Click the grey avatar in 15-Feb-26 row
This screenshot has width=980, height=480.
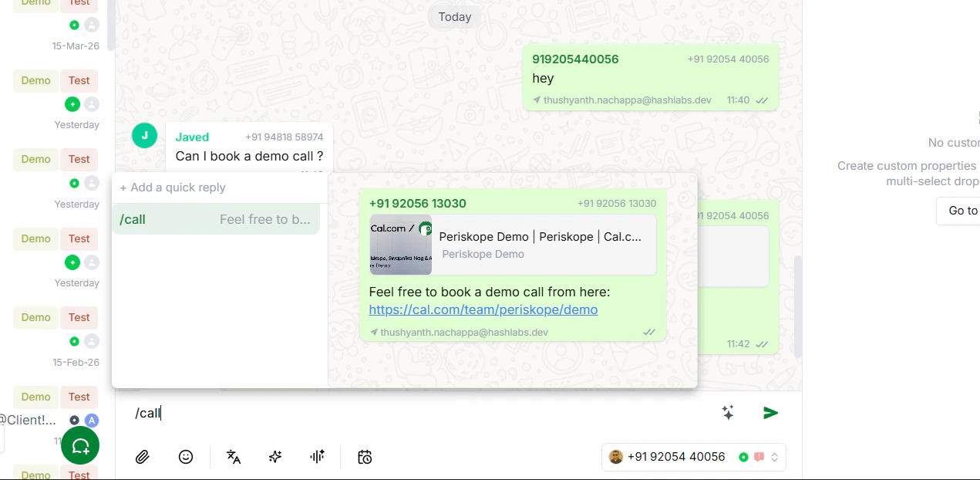(92, 341)
